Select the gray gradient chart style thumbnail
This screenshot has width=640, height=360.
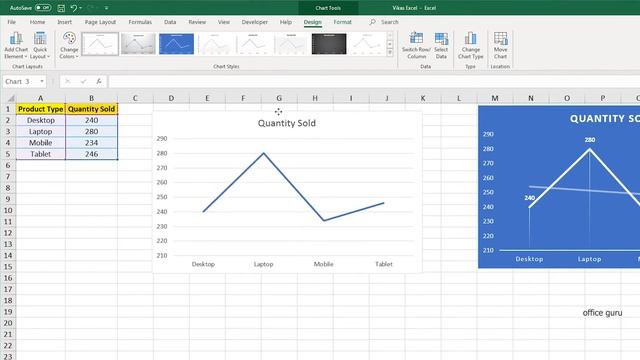click(x=138, y=44)
